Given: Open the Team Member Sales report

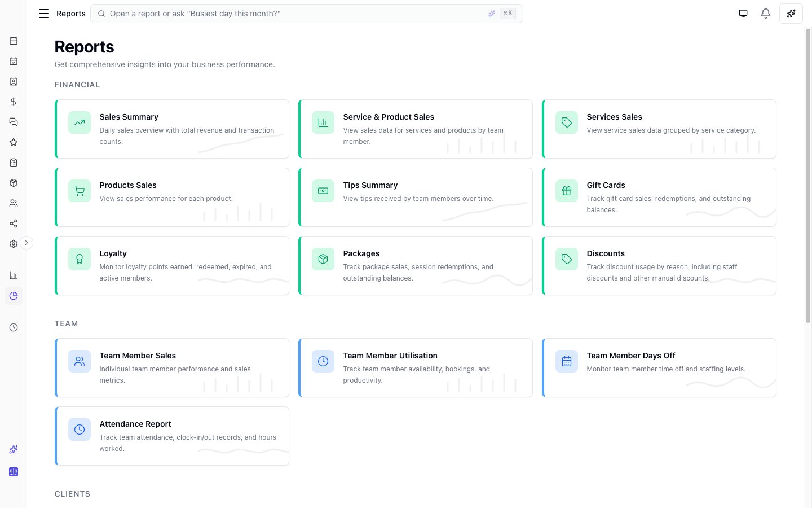Looking at the screenshot, I should 172,368.
